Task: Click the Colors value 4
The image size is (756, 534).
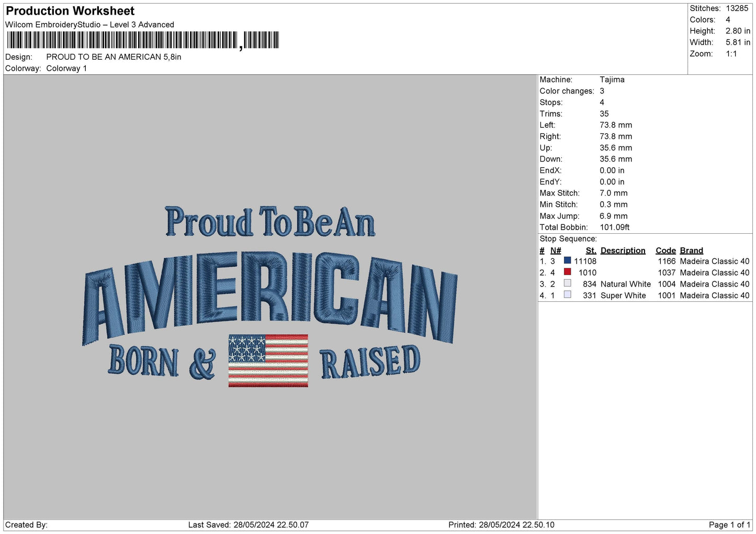Action: 728,20
